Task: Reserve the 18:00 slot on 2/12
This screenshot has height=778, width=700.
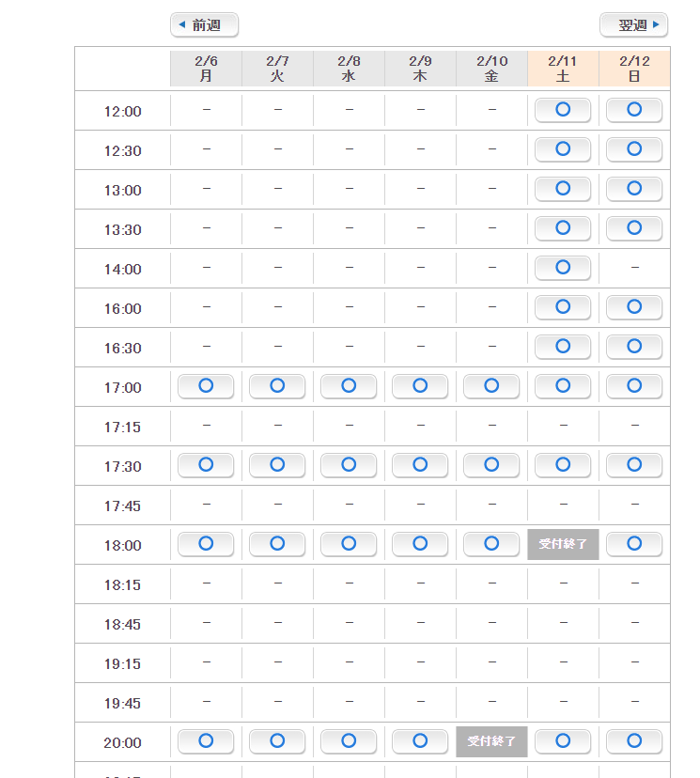Action: tap(634, 544)
